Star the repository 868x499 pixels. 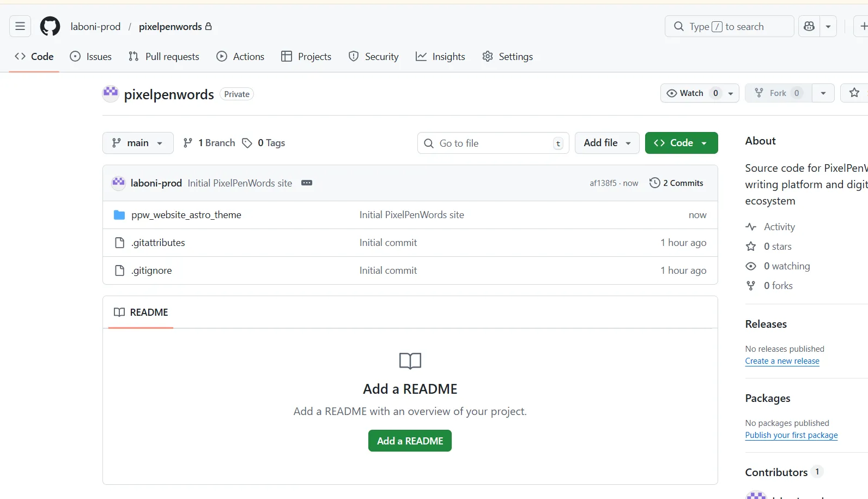point(854,93)
